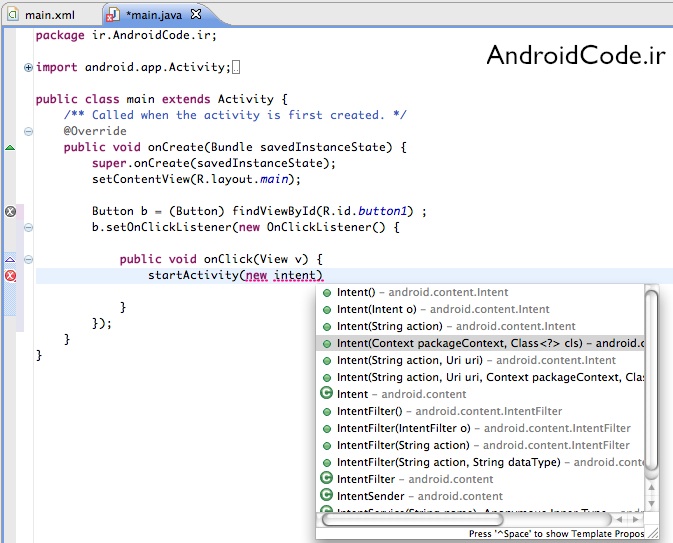
Task: Click the green constructor icon beside Intent()
Action: 326,293
